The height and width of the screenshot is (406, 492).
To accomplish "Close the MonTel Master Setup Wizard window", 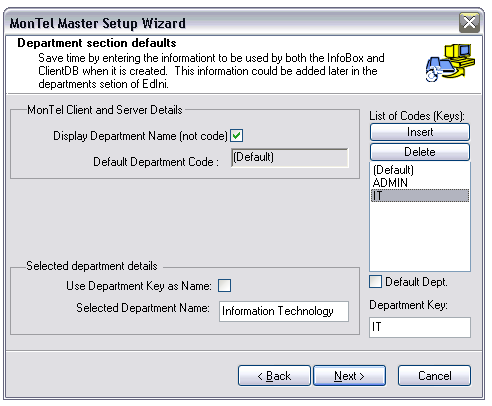I will 469,23.
